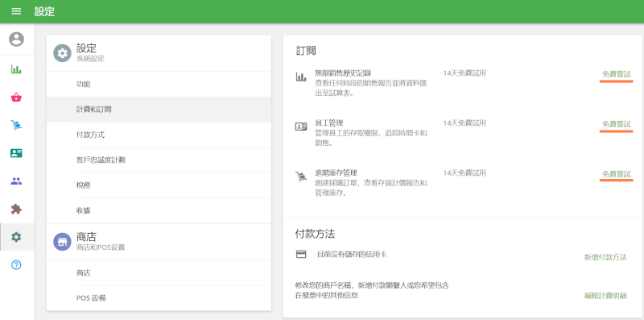Open the 稅務 settings item

[159, 185]
